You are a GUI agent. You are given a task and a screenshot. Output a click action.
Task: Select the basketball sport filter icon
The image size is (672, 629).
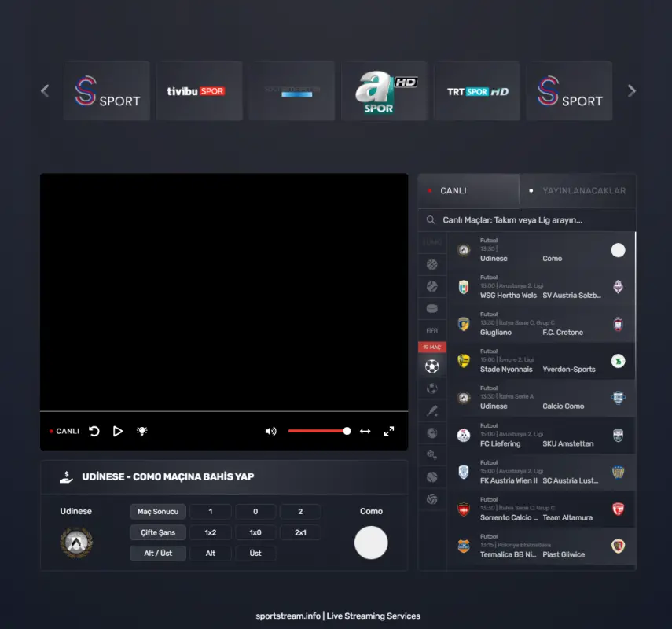[432, 264]
